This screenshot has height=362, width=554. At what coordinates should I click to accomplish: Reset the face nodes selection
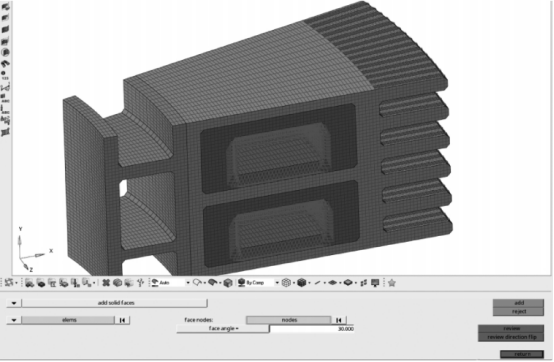tap(339, 320)
